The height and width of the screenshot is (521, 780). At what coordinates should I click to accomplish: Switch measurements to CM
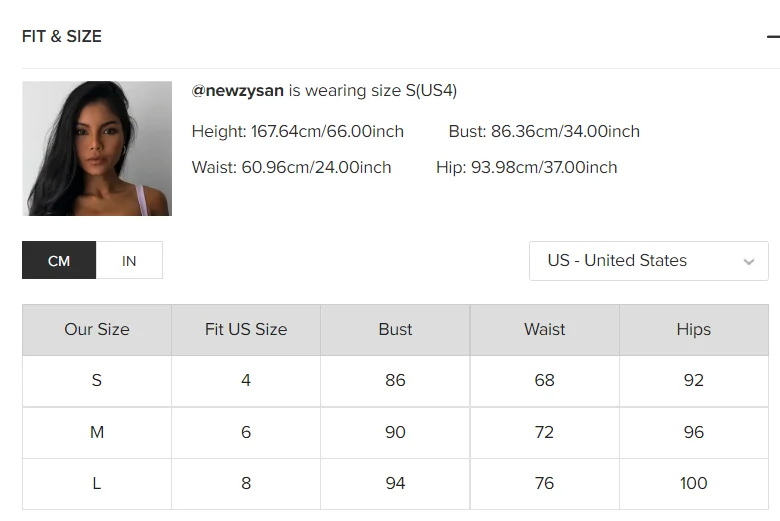[59, 261]
